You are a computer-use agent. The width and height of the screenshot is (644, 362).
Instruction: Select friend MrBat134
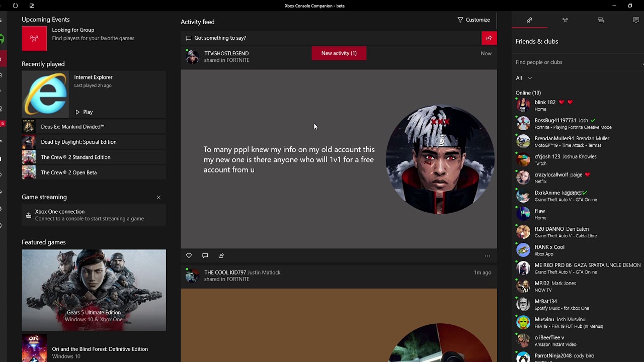(578, 305)
